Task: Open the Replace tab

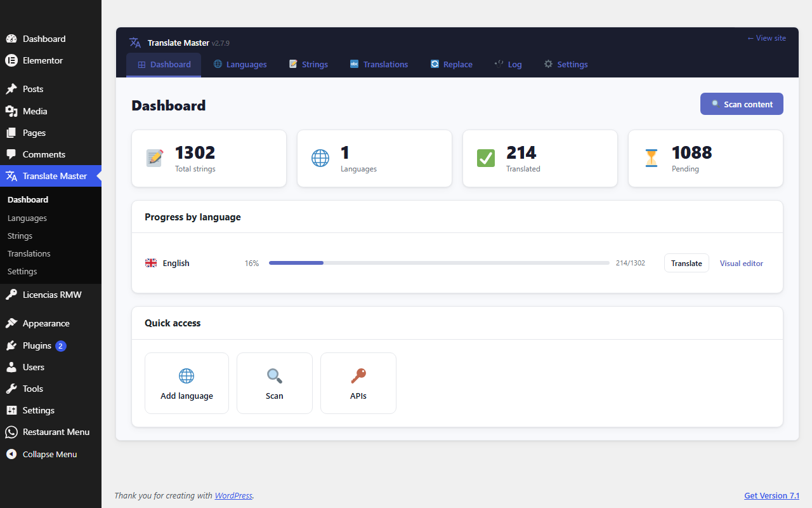Action: point(452,65)
